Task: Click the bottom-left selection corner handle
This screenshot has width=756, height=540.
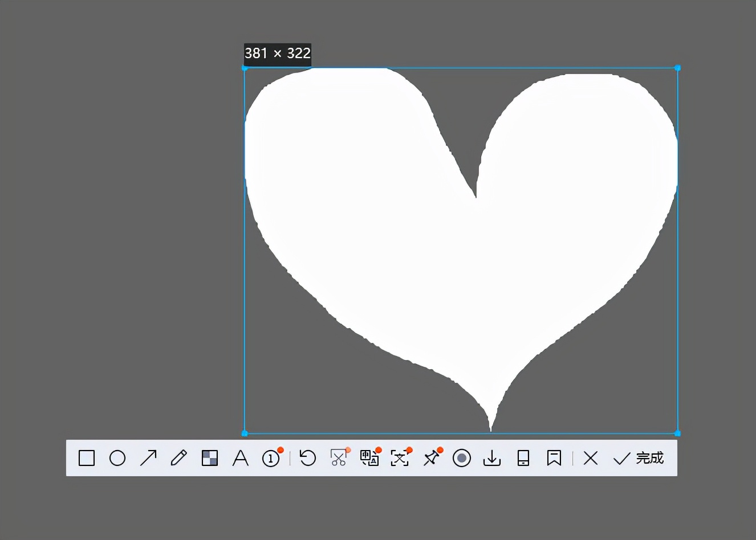Action: pyautogui.click(x=245, y=433)
